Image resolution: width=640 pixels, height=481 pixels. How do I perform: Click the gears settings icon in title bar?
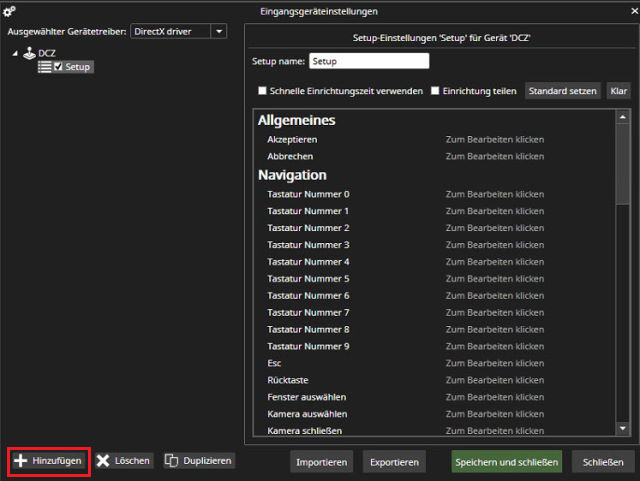point(9,11)
